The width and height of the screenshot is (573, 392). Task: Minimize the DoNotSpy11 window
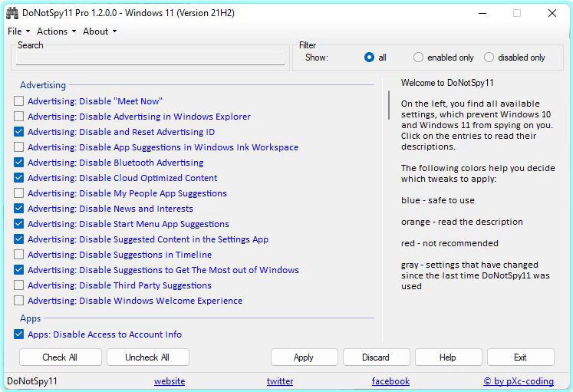point(482,13)
